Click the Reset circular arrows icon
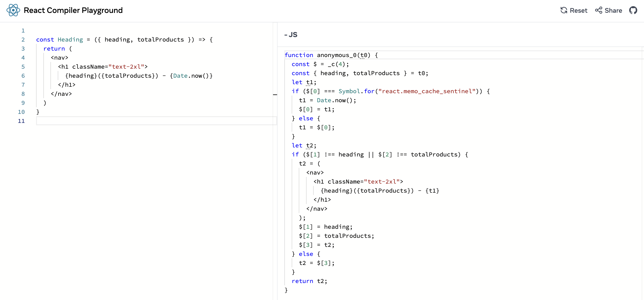Image resolution: width=644 pixels, height=300 pixels. tap(564, 10)
